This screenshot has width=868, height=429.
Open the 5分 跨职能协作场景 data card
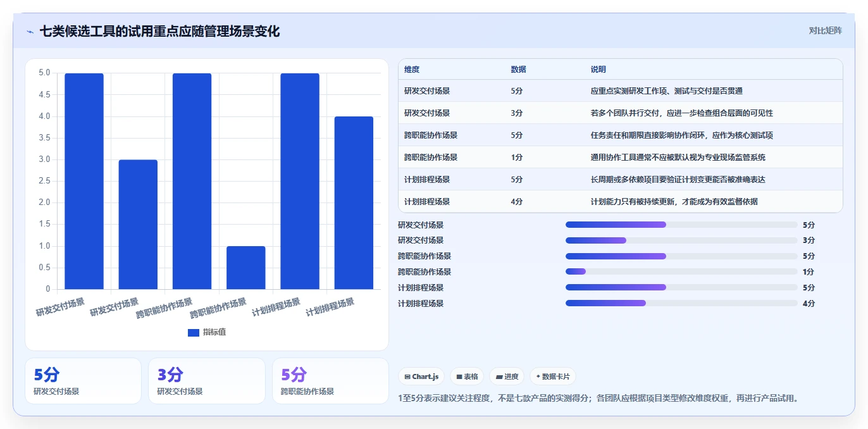tap(330, 381)
